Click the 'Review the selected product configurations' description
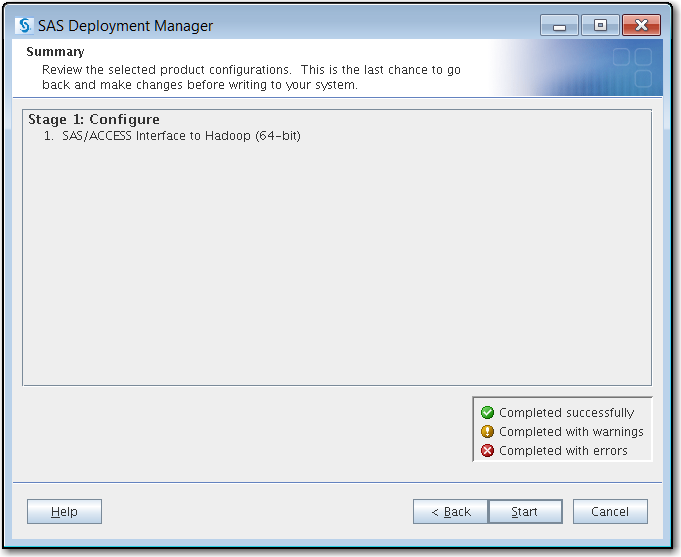Viewport: 681px width, 557px height. [251, 77]
